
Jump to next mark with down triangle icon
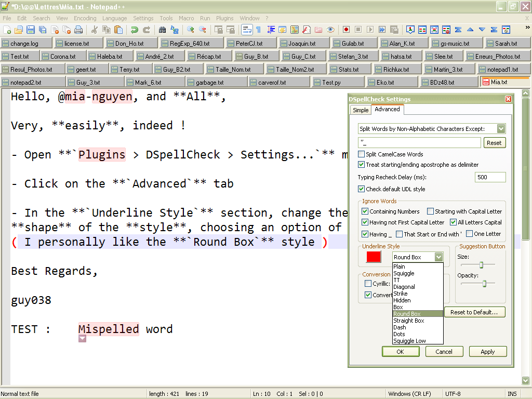(x=482, y=30)
